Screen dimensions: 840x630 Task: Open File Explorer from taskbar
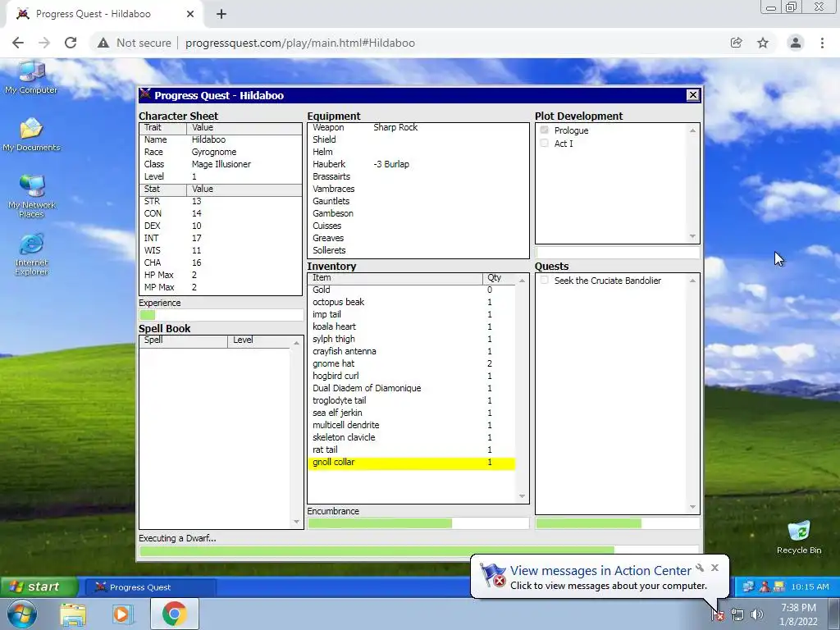click(73, 614)
